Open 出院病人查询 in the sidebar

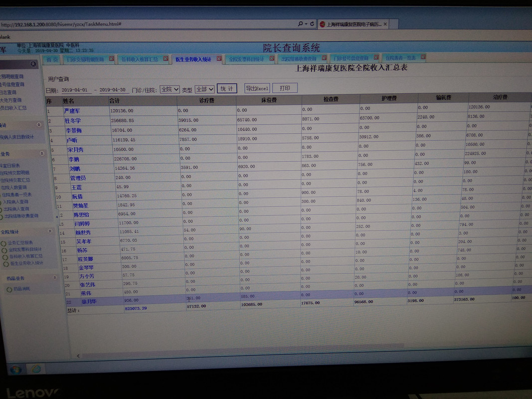[x=16, y=209]
